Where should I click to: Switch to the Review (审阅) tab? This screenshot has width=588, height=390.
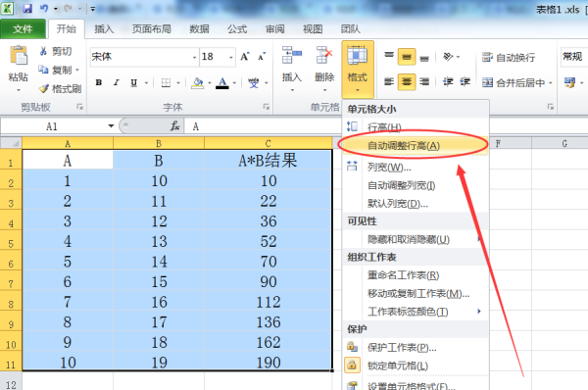274,28
